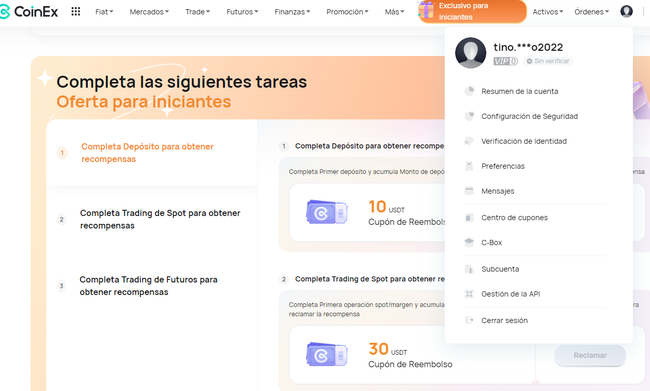Screen dimensions: 650x391
Task: Expand the Mercados dropdown menu
Action: 149,12
